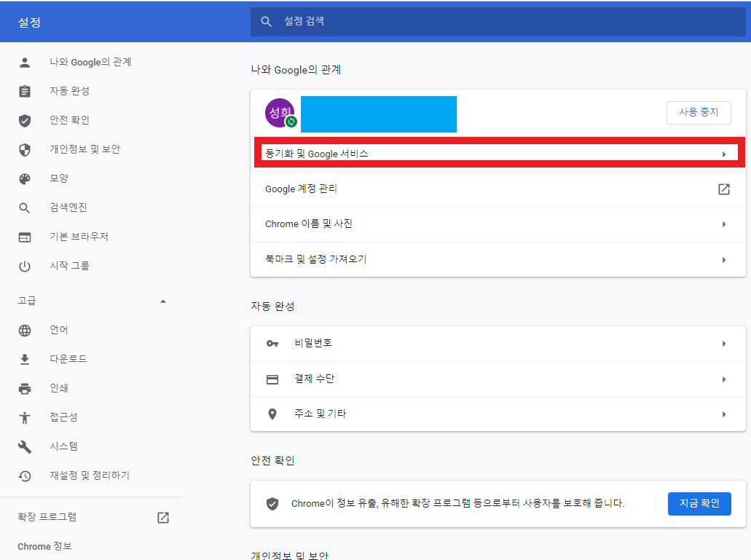Go to 재설정 및 정리하기 section
This screenshot has width=751, height=560.
pyautogui.click(x=90, y=476)
